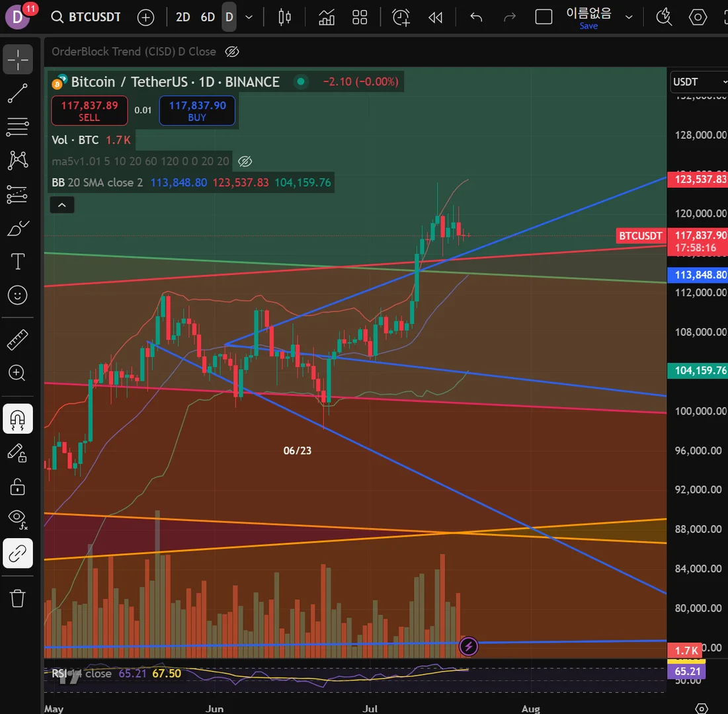Open the Indicators menu

tap(327, 18)
